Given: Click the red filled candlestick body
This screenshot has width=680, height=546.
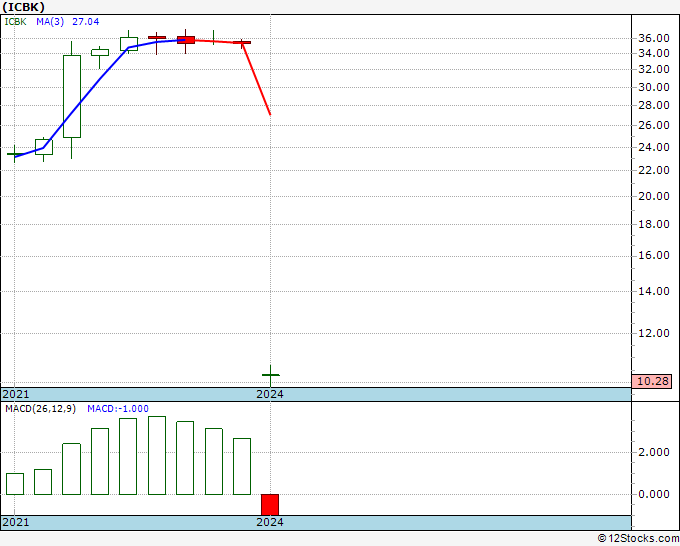Looking at the screenshot, I should pos(185,40).
